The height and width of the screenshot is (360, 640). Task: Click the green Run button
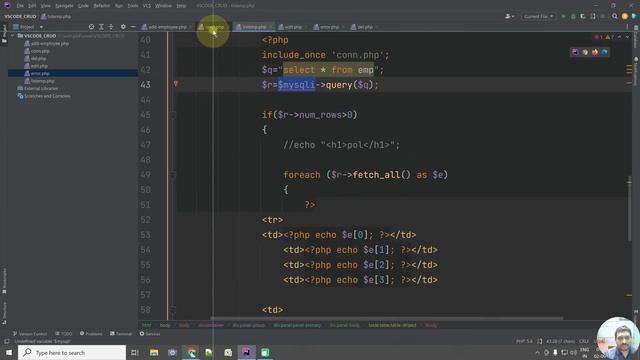pyautogui.click(x=564, y=16)
